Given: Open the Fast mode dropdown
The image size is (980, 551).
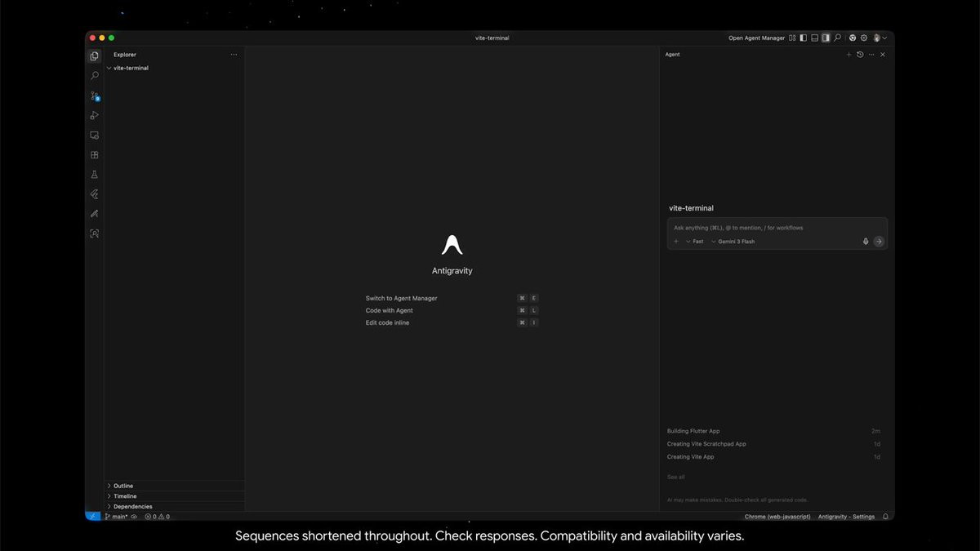Looking at the screenshot, I should [x=695, y=242].
